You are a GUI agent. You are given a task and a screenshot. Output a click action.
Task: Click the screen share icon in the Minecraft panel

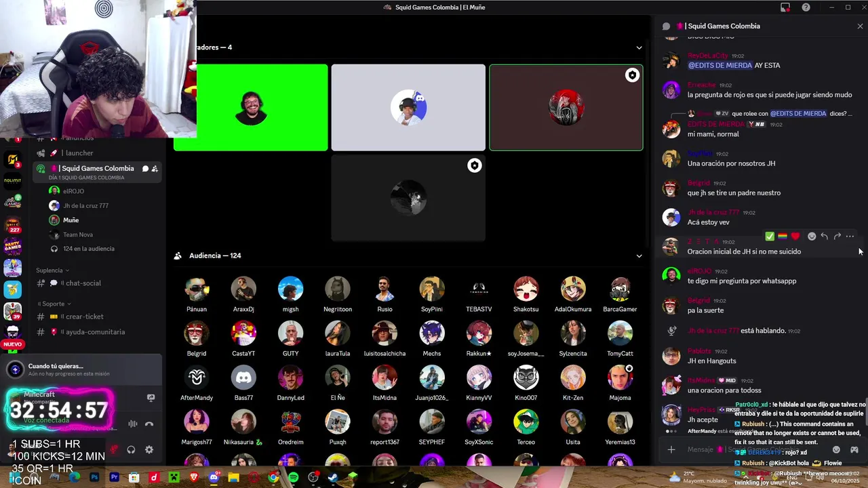151,398
